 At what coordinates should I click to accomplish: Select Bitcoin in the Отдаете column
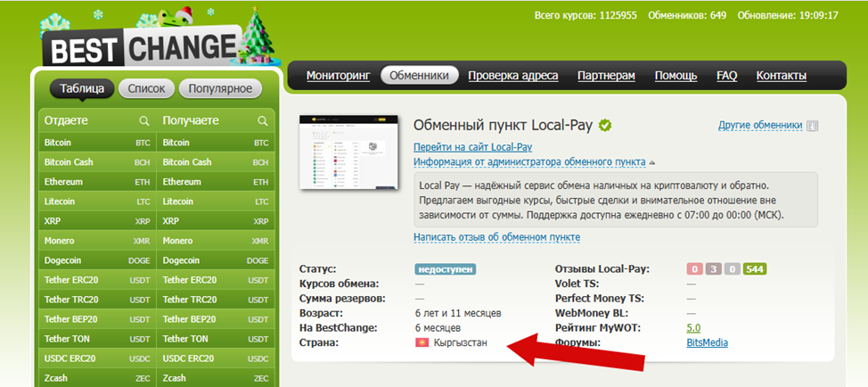tap(97, 143)
